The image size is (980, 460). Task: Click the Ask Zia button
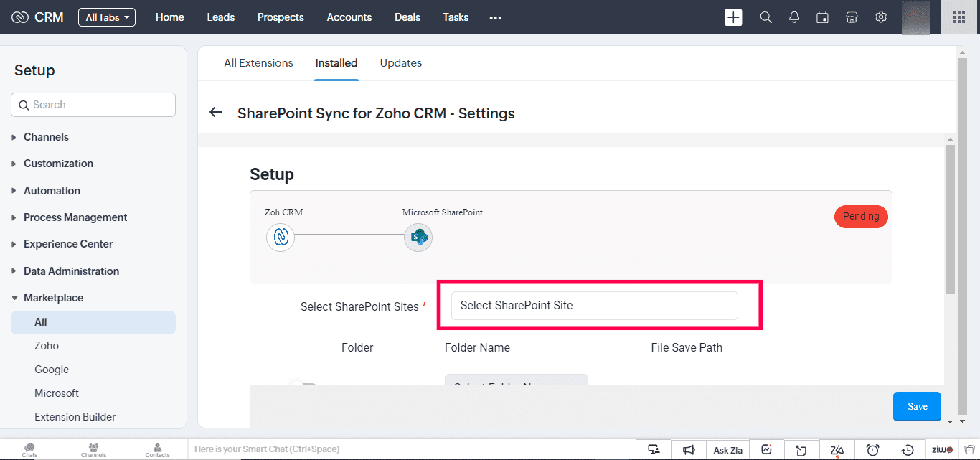point(727,450)
